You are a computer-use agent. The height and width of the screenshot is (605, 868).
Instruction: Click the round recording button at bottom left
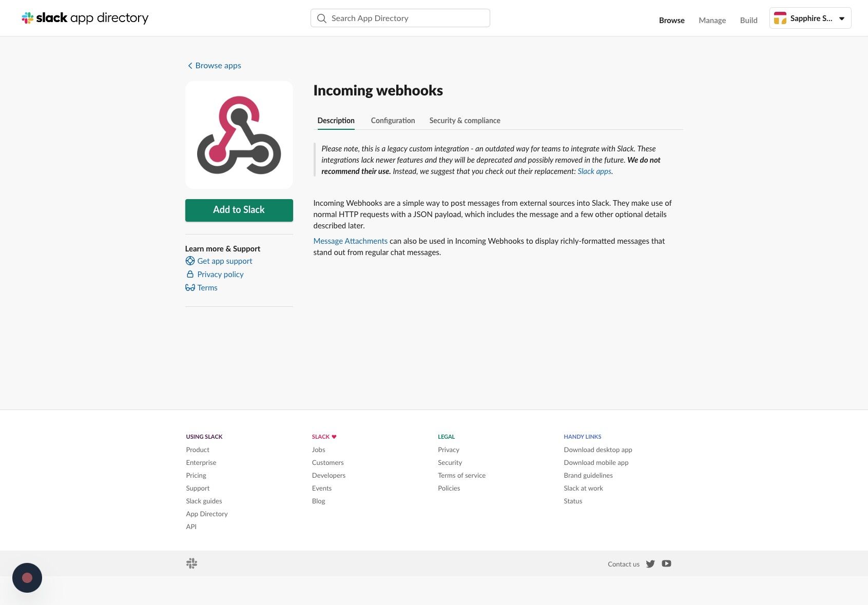point(27,578)
